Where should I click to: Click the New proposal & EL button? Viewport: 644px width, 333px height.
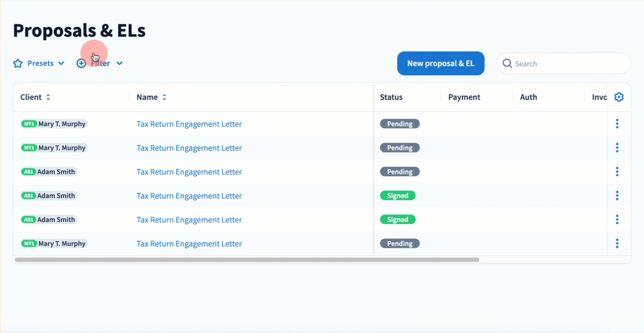pos(441,64)
